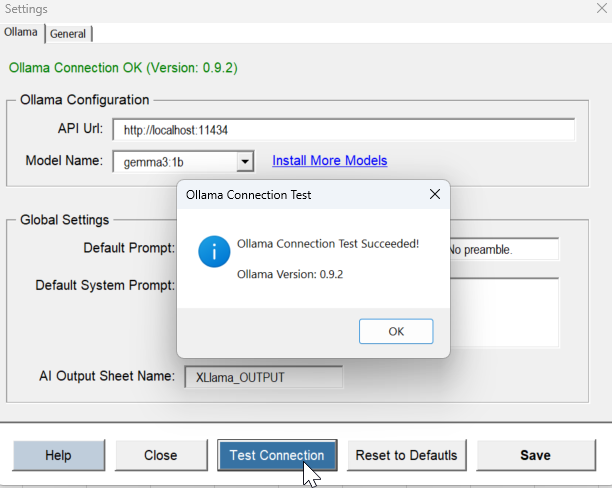The image size is (612, 488).
Task: Expand the Model Name dropdown arrow
Action: (x=245, y=161)
